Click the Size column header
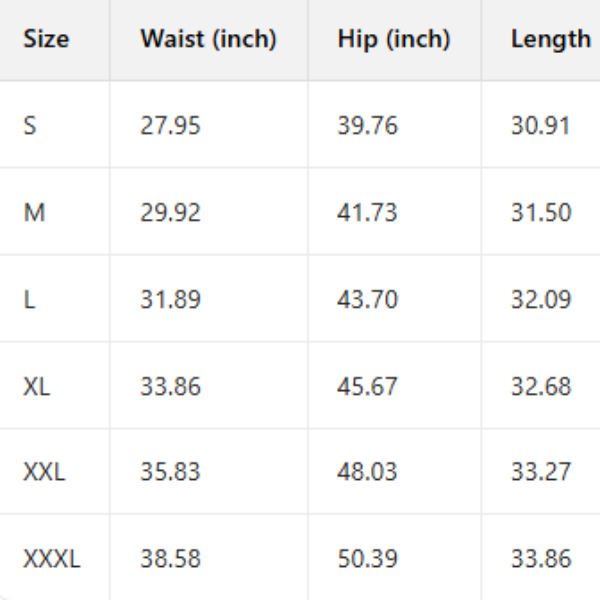 46,39
